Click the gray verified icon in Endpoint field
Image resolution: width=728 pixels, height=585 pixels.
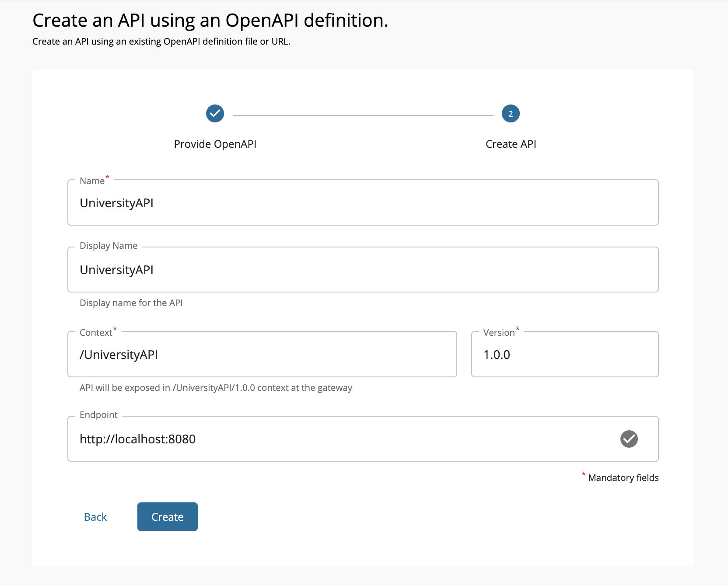[x=629, y=439]
